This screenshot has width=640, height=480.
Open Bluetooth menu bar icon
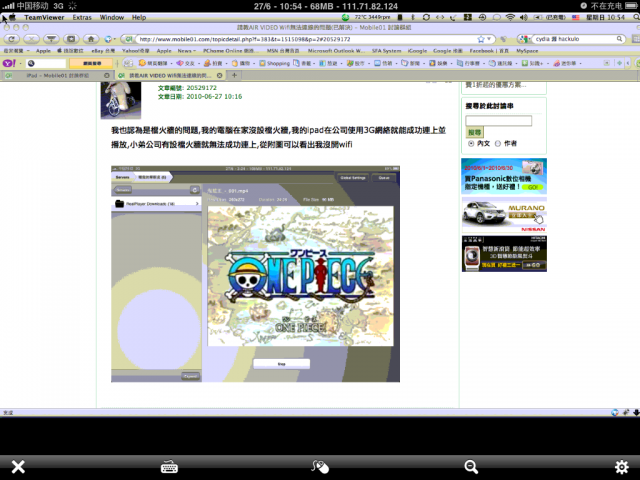point(413,17)
